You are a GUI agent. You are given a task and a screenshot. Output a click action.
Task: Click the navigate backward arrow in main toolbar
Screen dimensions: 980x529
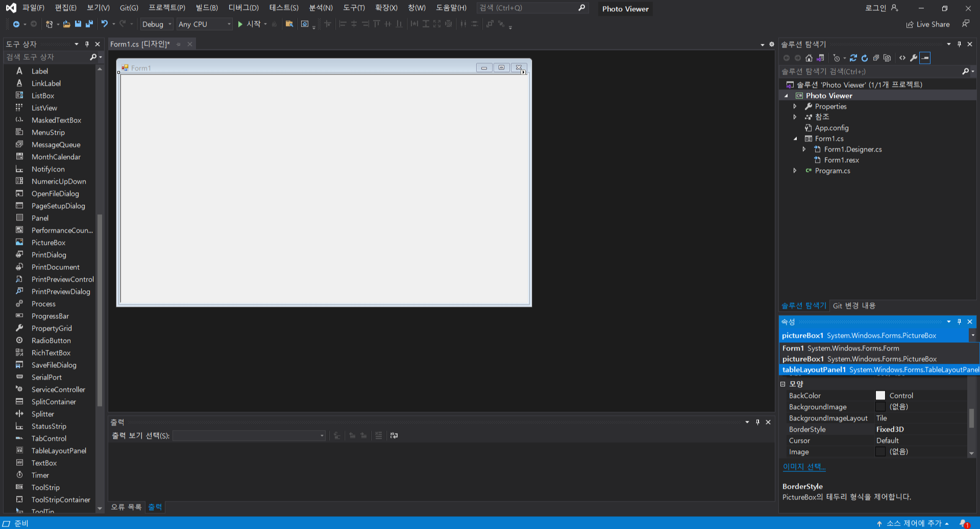click(x=16, y=24)
